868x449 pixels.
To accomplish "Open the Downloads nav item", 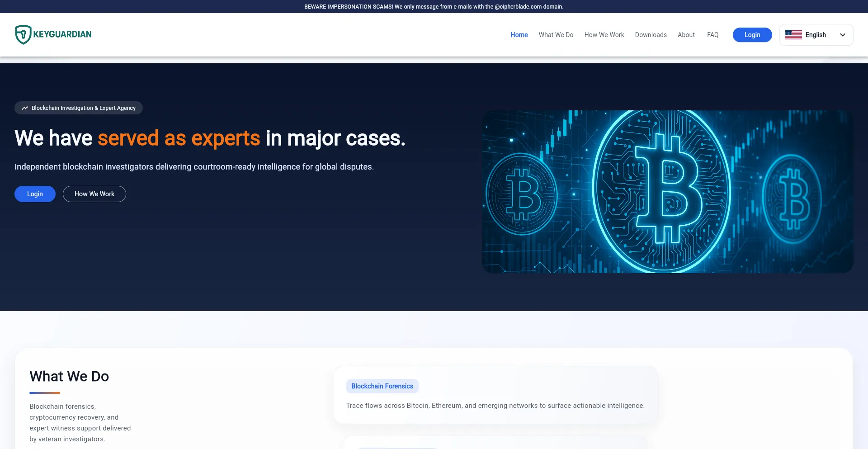I will 651,35.
